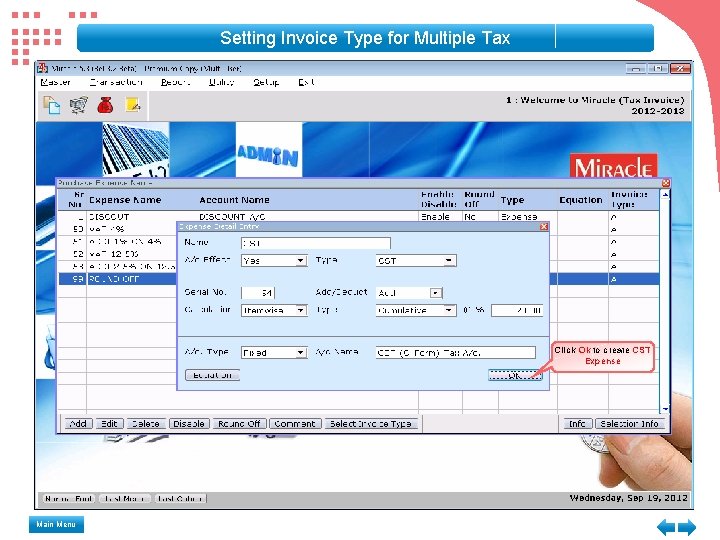Click the red money bag toolbar icon
The height and width of the screenshot is (540, 720).
pyautogui.click(x=105, y=105)
